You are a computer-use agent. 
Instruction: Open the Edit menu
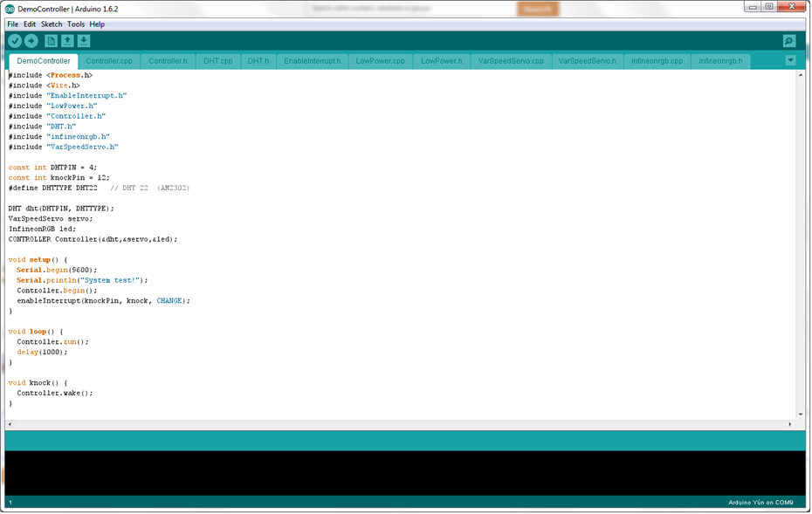point(30,24)
